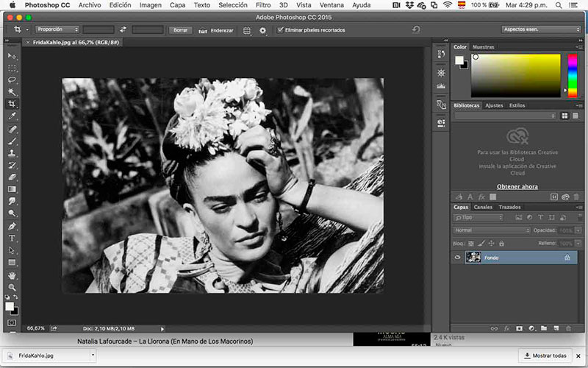Viewport: 588px width, 368px height.
Task: Open crop additional settings gear icon
Action: [x=262, y=31]
